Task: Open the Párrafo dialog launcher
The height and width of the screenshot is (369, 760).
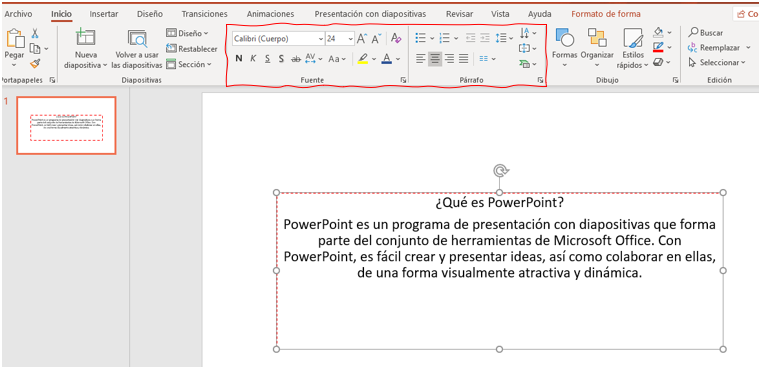Action: (x=540, y=80)
